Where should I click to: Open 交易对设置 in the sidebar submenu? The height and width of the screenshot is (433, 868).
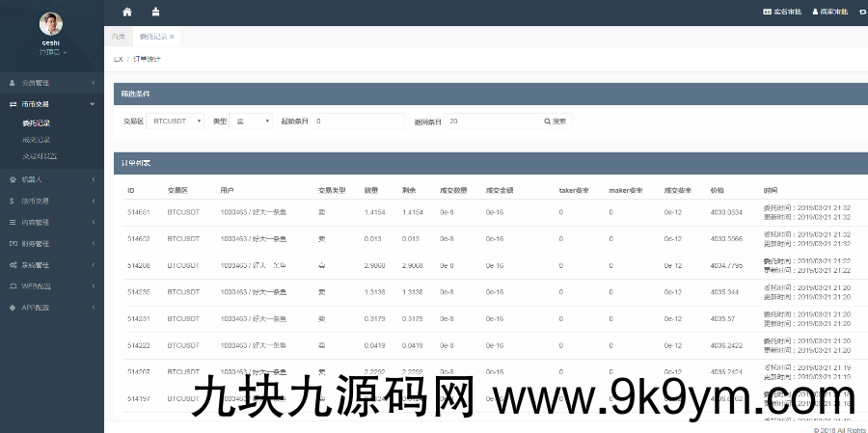(x=40, y=155)
